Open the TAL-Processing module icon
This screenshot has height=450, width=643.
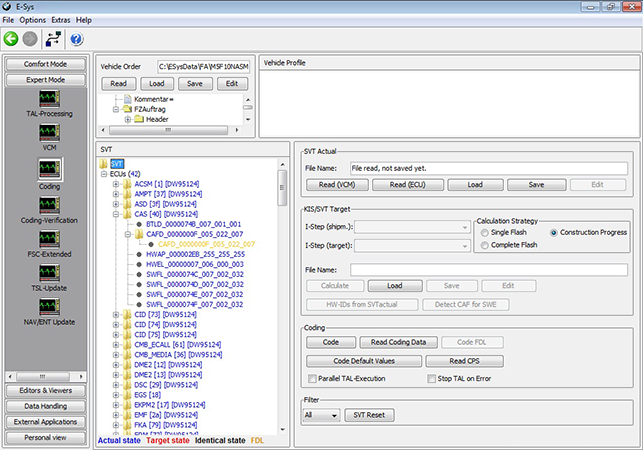49,99
